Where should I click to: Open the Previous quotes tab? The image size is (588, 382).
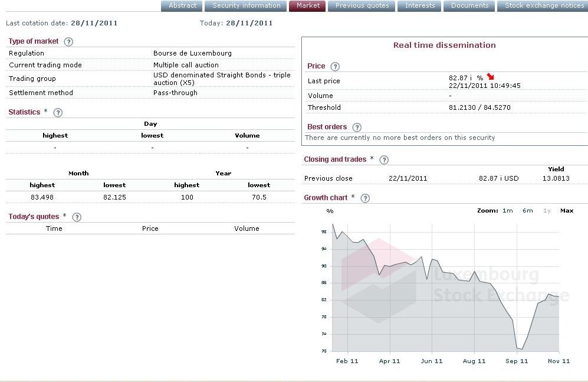click(362, 6)
